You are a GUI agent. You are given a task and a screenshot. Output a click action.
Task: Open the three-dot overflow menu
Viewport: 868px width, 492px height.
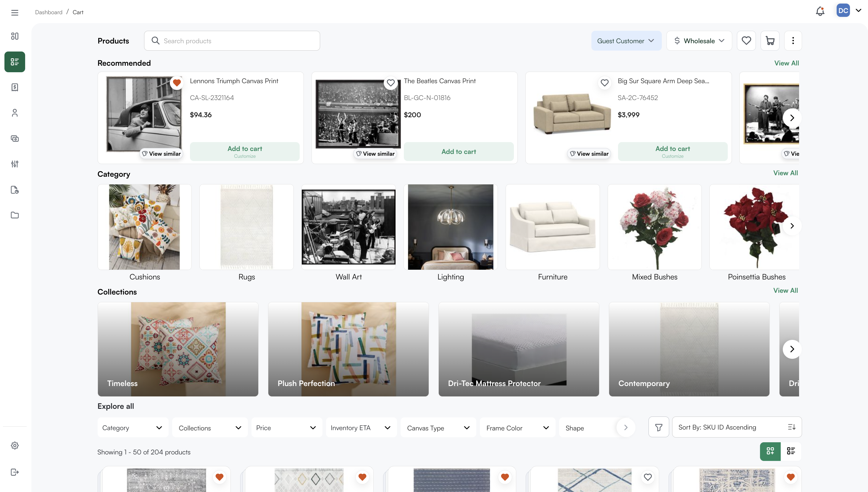pyautogui.click(x=793, y=41)
